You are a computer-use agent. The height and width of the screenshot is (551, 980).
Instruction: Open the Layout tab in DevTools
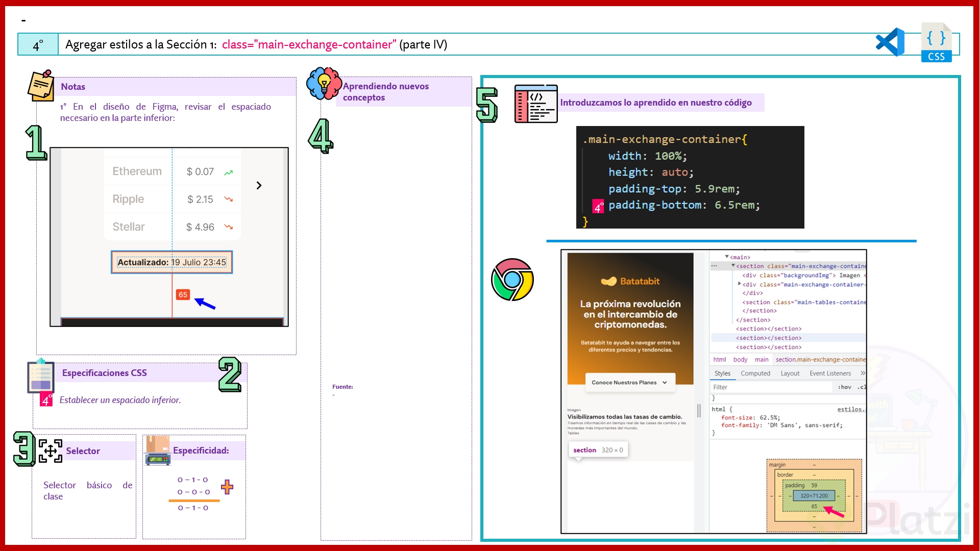point(790,373)
